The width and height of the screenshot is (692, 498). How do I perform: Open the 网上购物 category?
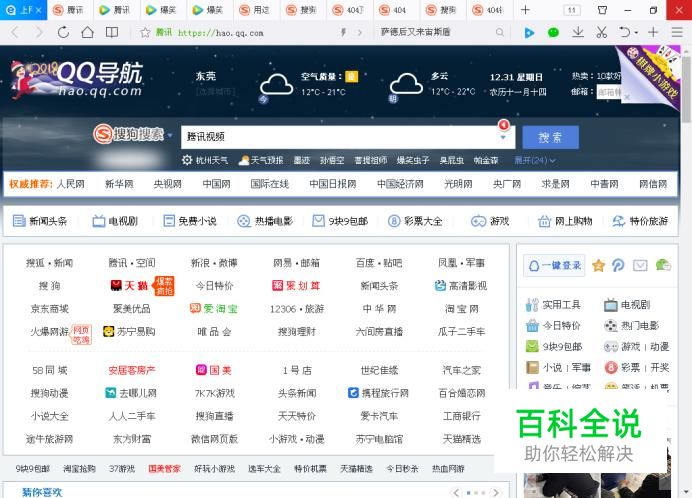click(565, 221)
